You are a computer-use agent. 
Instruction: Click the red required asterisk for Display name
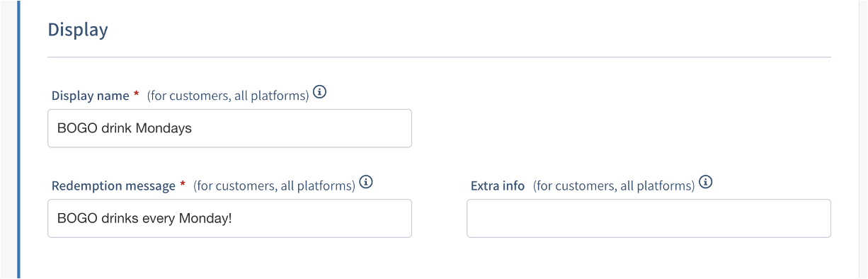click(136, 94)
